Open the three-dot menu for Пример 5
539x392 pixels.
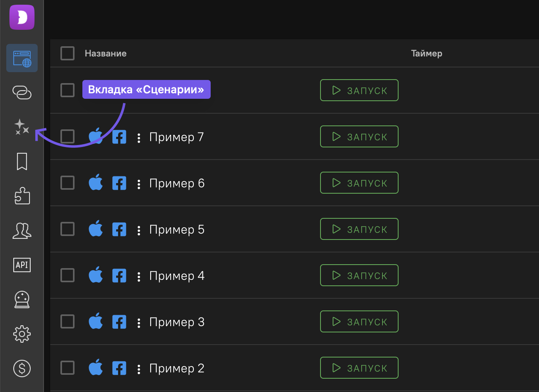[x=139, y=230]
